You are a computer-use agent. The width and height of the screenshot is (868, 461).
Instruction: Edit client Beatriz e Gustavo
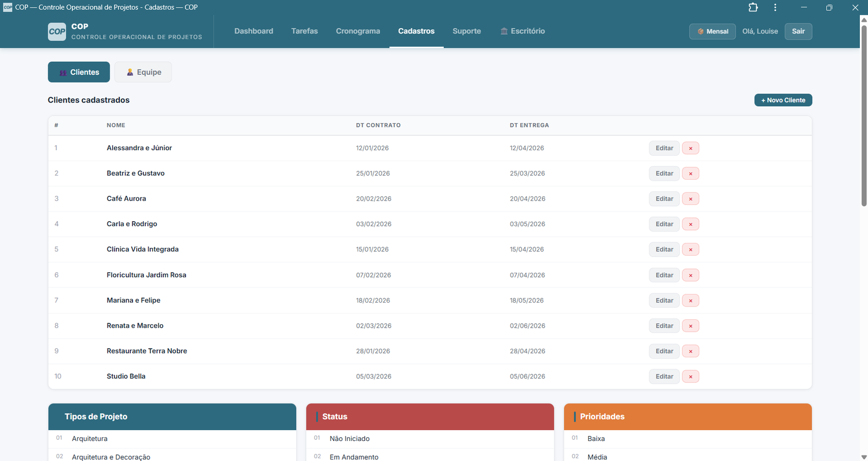664,174
